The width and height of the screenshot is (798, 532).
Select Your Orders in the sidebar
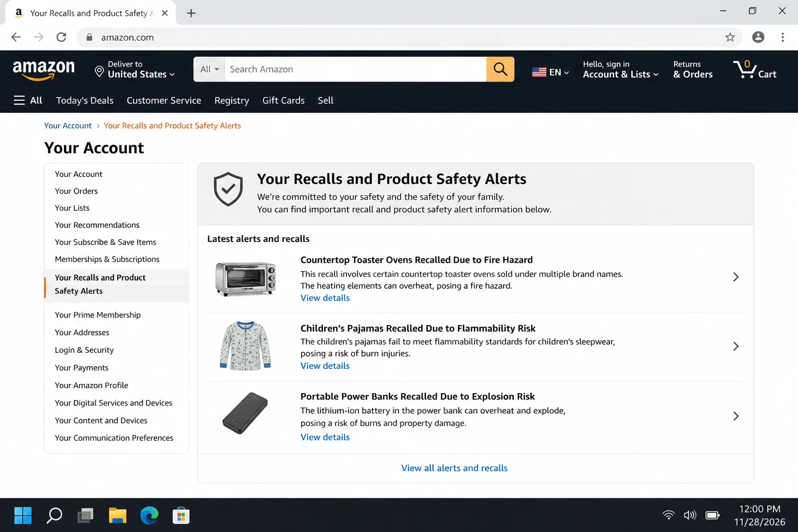tap(76, 191)
